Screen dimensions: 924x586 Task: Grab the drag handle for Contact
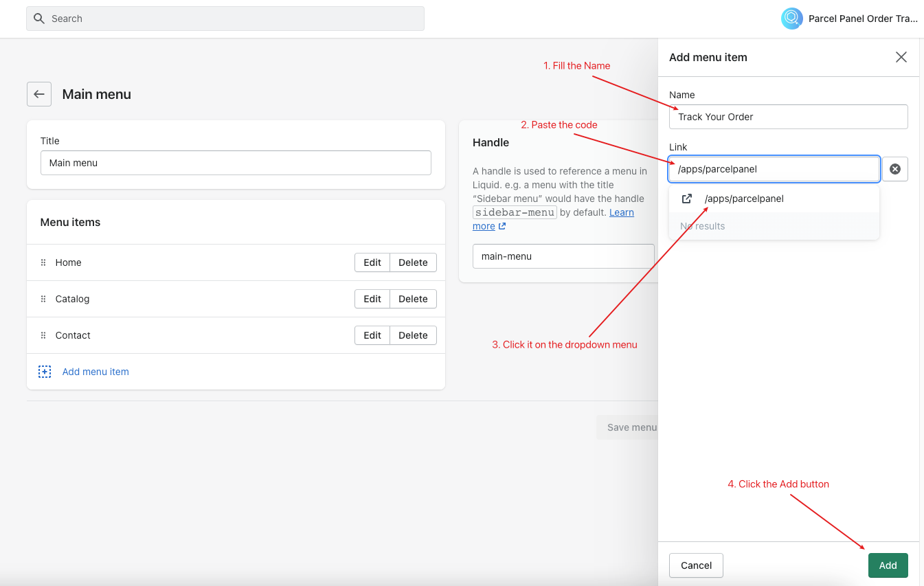click(43, 335)
